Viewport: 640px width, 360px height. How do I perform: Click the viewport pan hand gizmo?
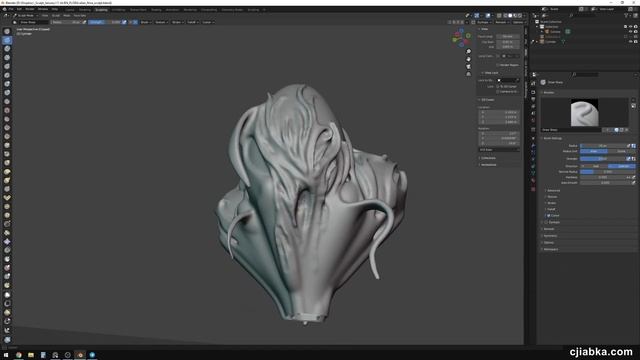pyautogui.click(x=469, y=59)
